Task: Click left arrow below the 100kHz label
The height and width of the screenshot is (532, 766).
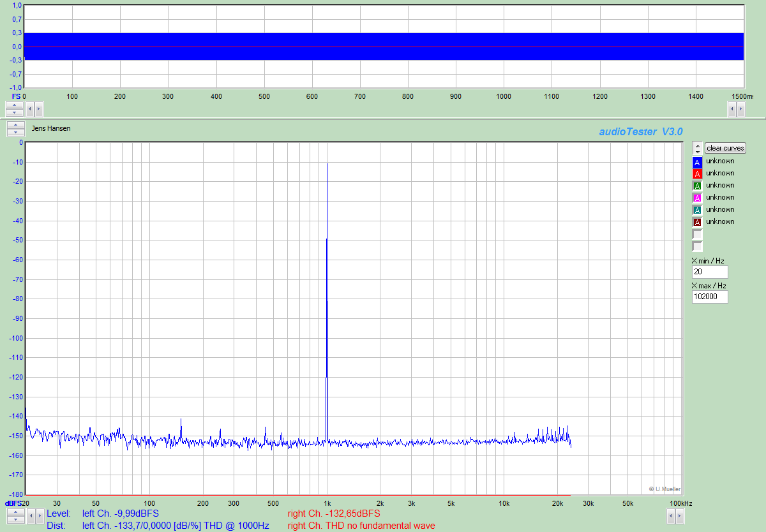Action: [671, 515]
